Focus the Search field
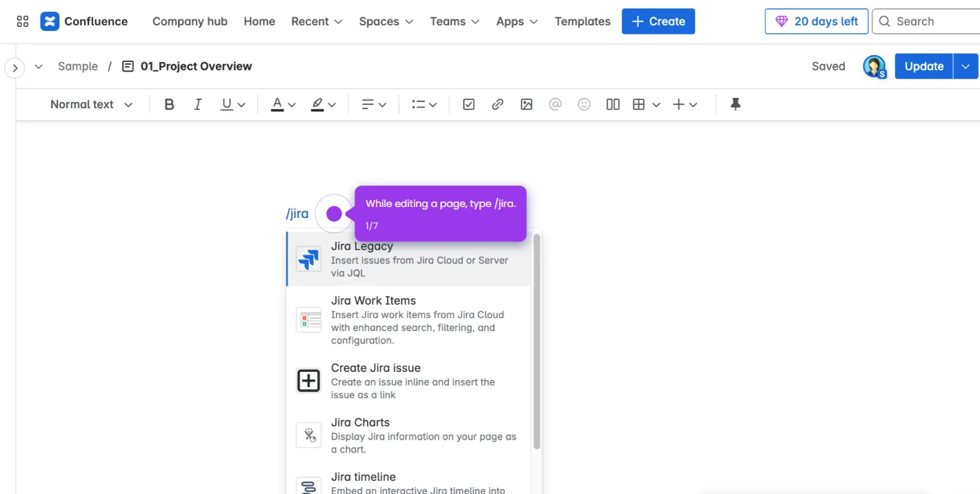Screen dimensions: 980x494 pyautogui.click(x=926, y=21)
